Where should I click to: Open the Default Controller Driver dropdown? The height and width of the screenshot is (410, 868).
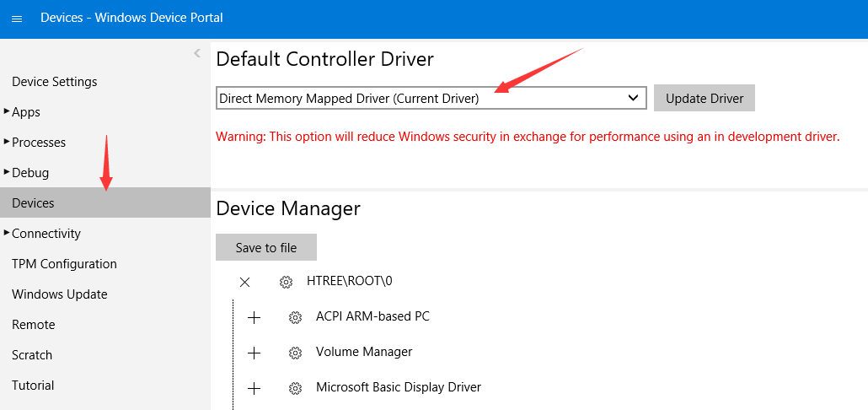pyautogui.click(x=431, y=98)
